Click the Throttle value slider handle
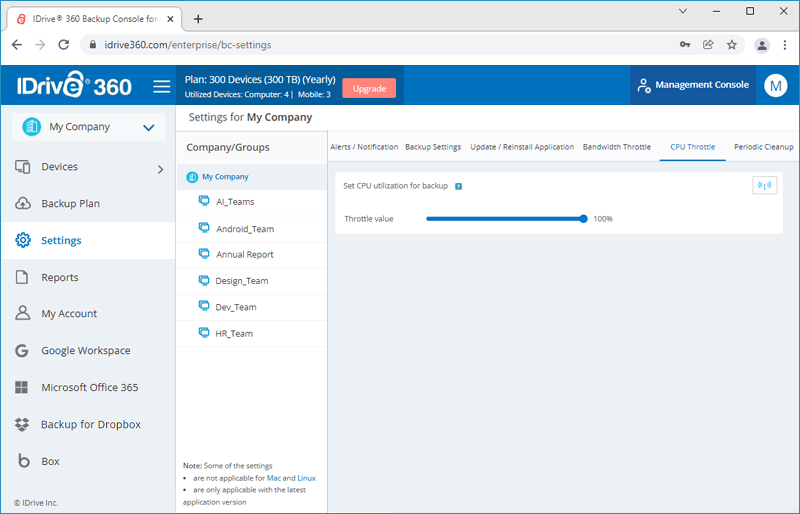Image resolution: width=800 pixels, height=514 pixels. [x=583, y=218]
